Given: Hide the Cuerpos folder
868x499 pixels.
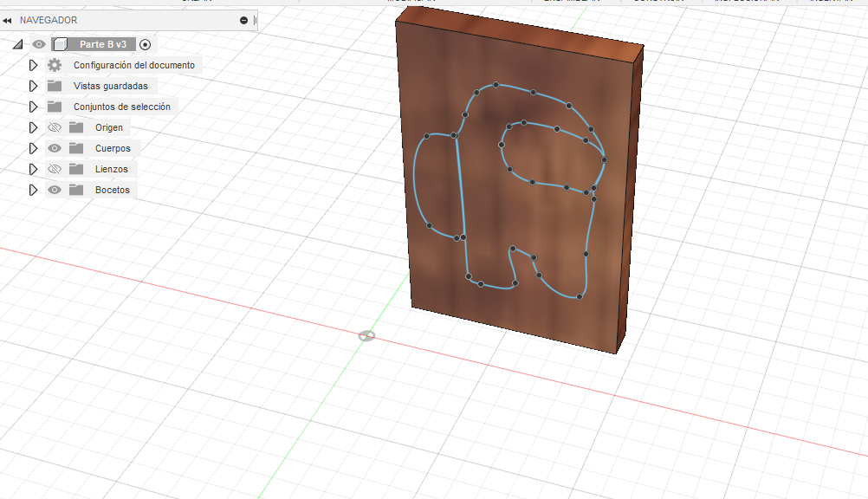Looking at the screenshot, I should 55,148.
